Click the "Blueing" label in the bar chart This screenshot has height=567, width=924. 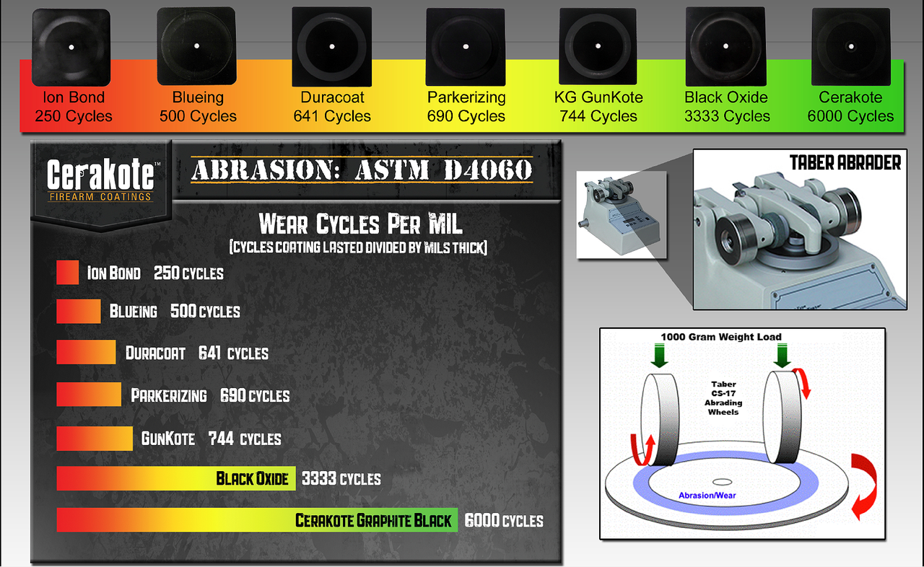click(x=134, y=312)
